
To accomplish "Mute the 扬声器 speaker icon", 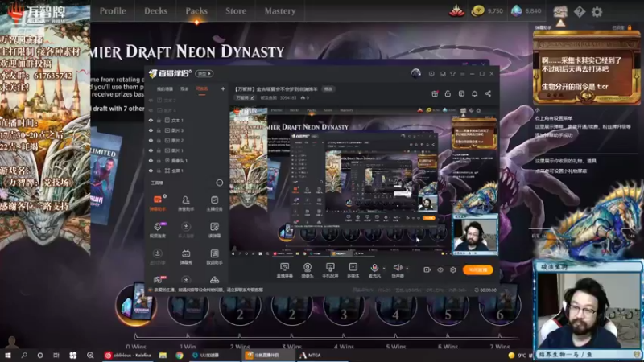I will (x=397, y=268).
